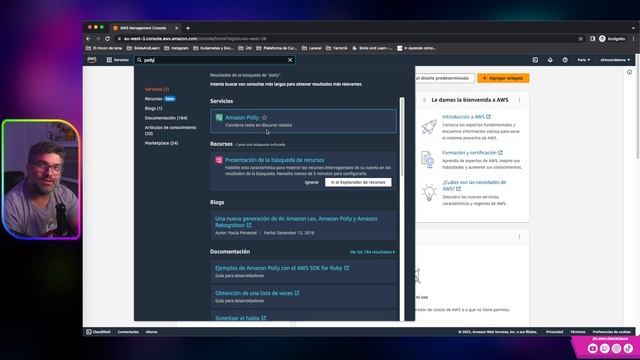Clear the polly search with X
The height and width of the screenshot is (360, 640).
click(290, 60)
